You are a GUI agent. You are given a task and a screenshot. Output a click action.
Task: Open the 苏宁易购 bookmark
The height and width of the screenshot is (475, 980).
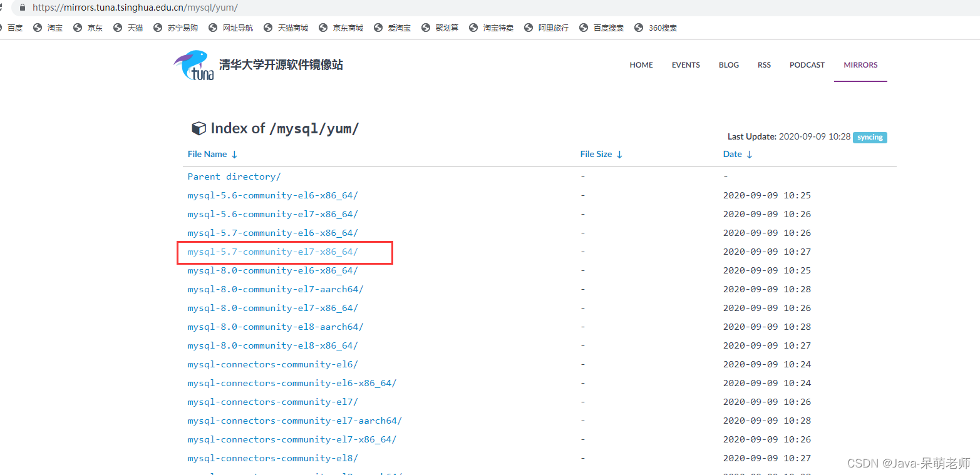(x=176, y=28)
